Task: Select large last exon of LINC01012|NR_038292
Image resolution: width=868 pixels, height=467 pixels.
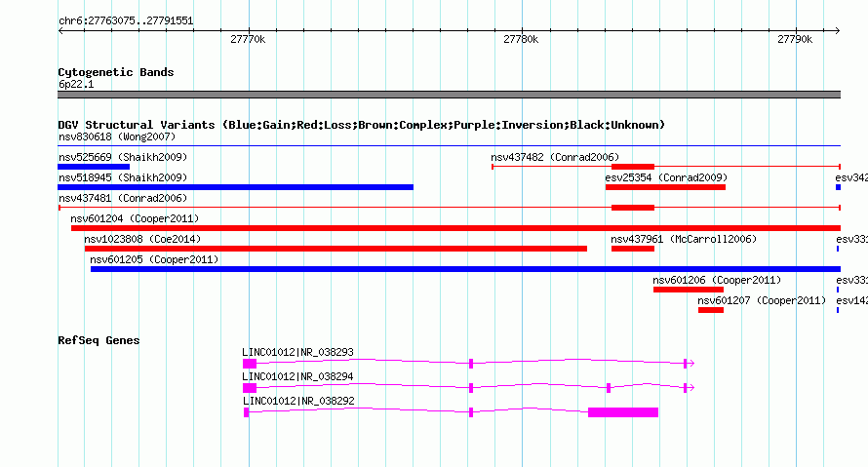Action: pyautogui.click(x=623, y=412)
